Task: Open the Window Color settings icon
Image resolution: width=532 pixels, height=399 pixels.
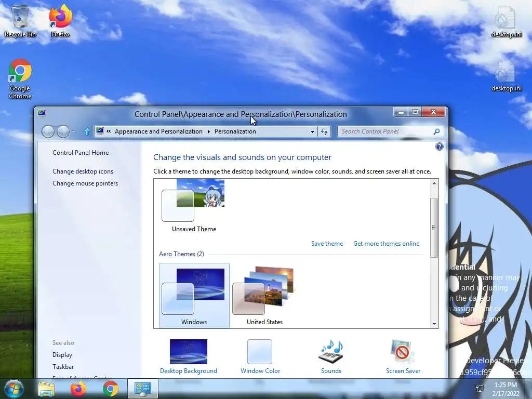Action: [260, 356]
